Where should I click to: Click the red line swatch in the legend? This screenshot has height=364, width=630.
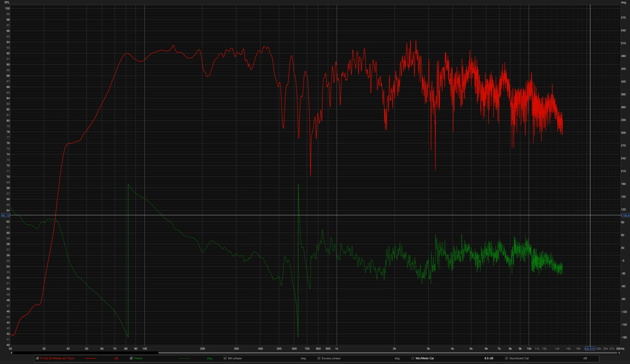[90, 358]
